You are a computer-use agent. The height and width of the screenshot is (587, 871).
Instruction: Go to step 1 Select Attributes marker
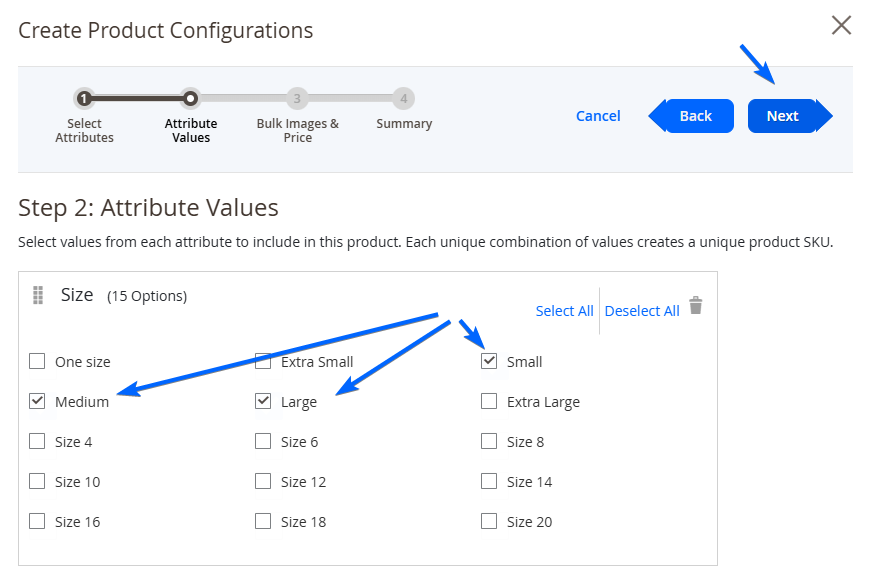pyautogui.click(x=83, y=99)
